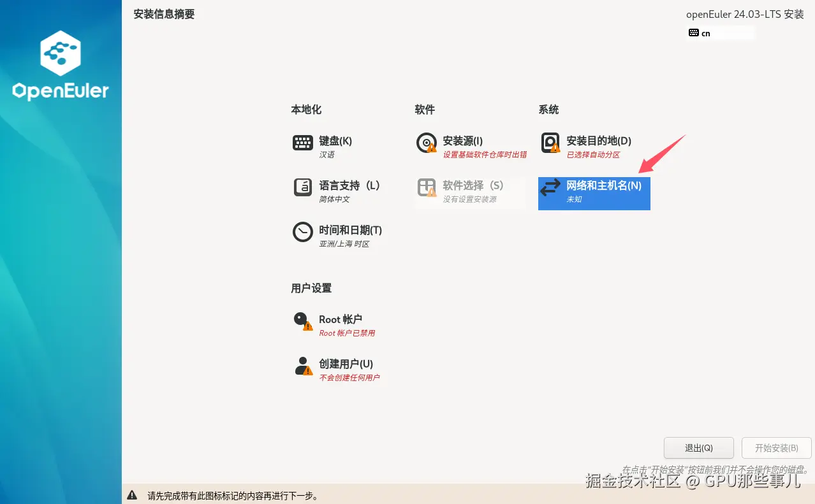This screenshot has height=504, width=815.
Task: Click the 开始安装(B) button
Action: click(x=776, y=447)
